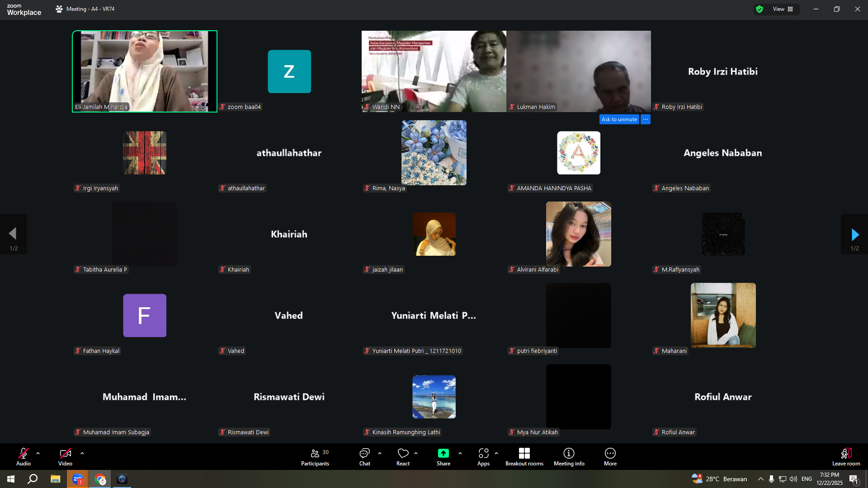Show Meeting info
This screenshot has width=868, height=488.
click(569, 456)
